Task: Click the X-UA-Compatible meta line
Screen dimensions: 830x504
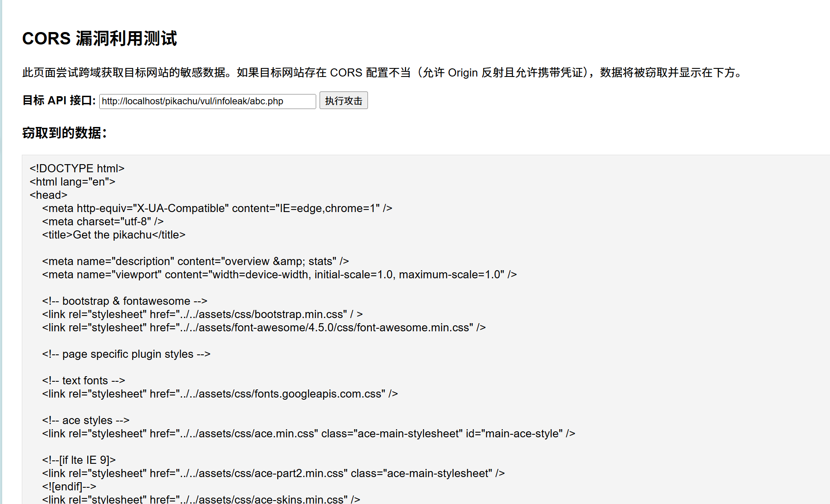Action: tap(217, 208)
